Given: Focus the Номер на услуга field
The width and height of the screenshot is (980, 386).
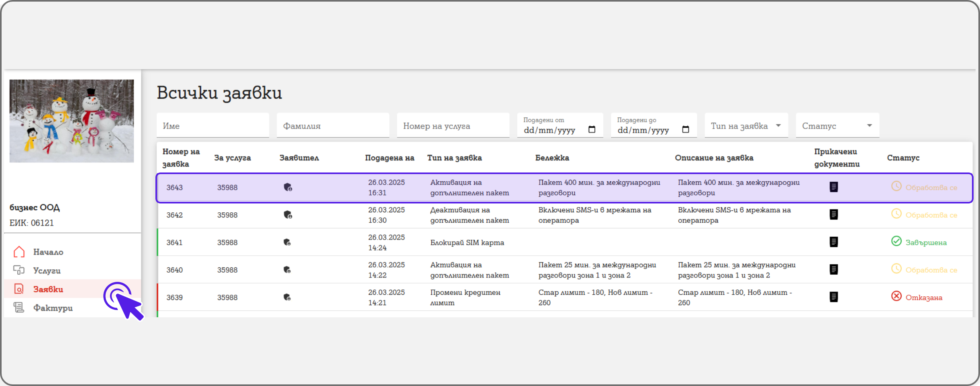Looking at the screenshot, I should coord(453,125).
